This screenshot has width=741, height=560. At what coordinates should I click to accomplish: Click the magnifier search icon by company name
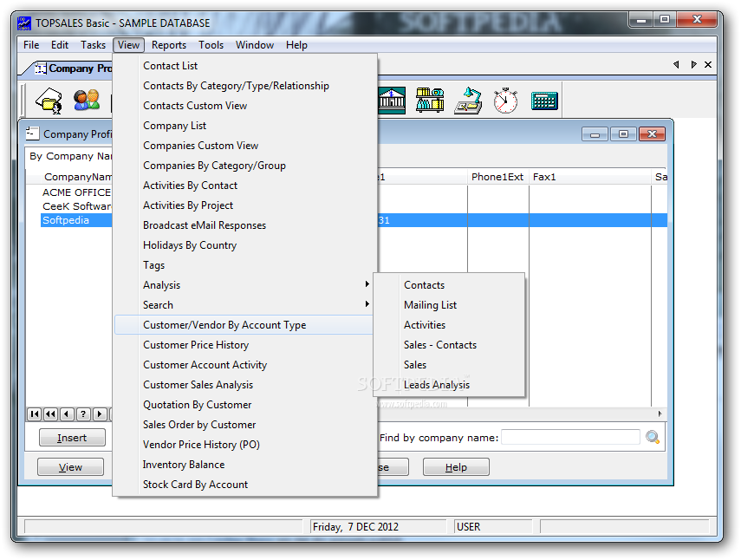(x=653, y=437)
